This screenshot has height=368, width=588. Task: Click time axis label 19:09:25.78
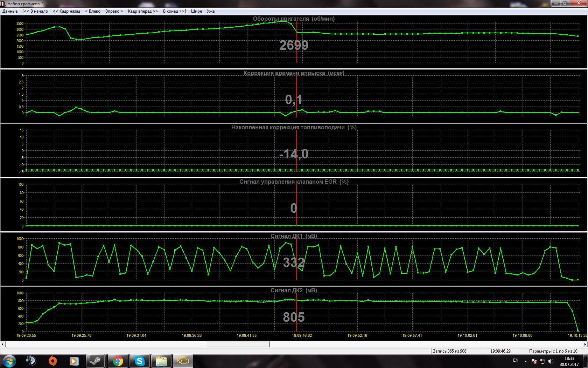click(x=82, y=335)
